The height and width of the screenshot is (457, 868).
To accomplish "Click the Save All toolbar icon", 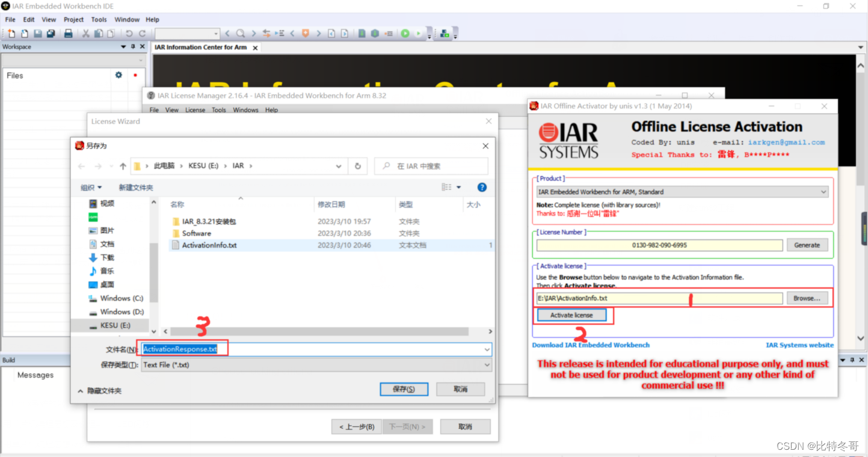I will pos(51,34).
